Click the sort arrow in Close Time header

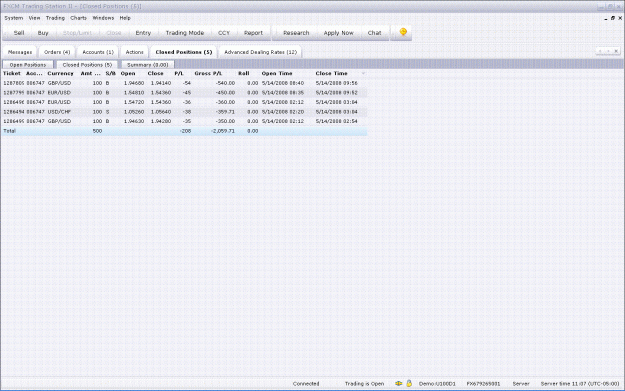(x=363, y=74)
